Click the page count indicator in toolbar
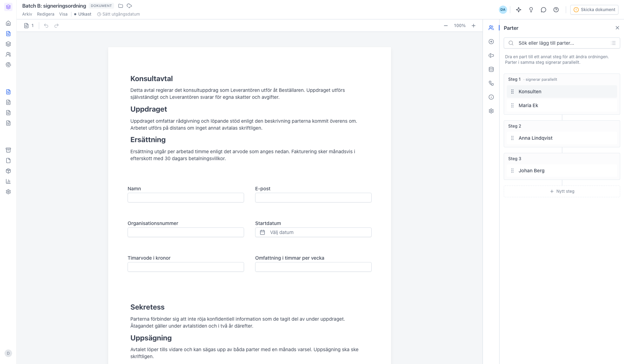This screenshot has height=364, width=624. pos(29,26)
